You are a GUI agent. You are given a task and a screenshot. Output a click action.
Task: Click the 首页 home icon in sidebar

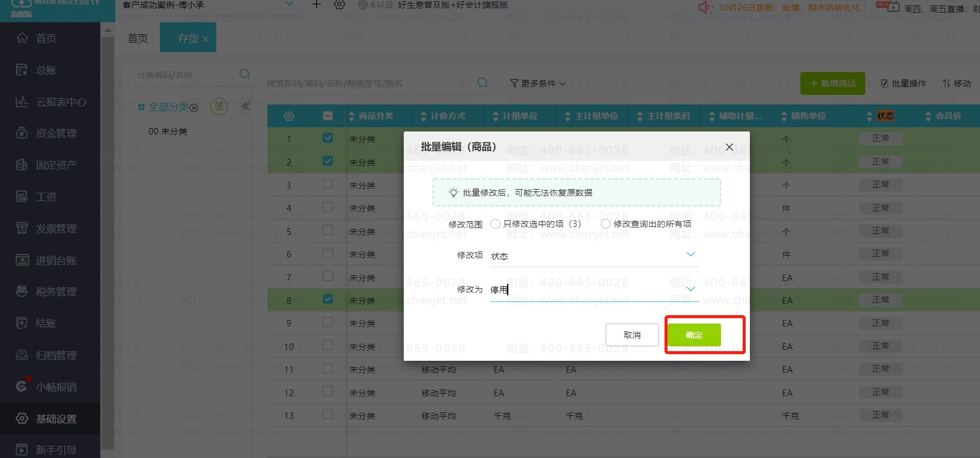point(22,38)
